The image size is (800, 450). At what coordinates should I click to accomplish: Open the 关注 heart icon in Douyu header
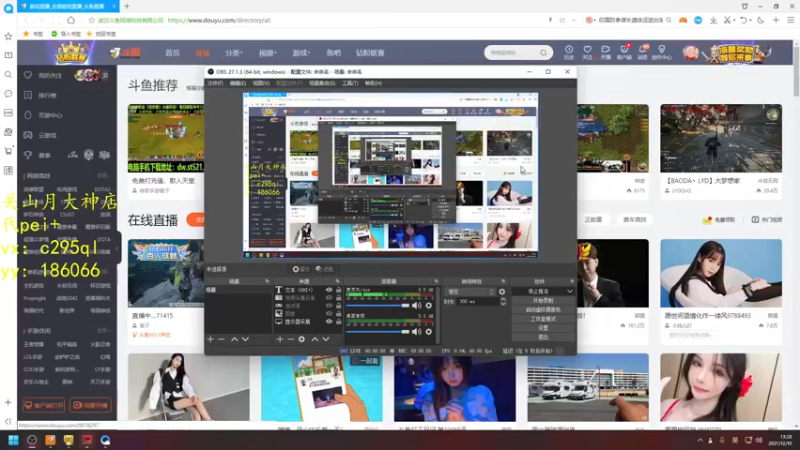pos(587,52)
